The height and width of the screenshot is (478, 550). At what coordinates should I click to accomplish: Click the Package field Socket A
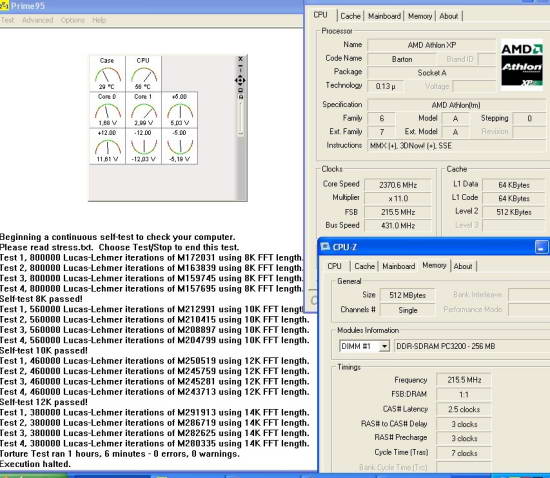click(x=431, y=73)
